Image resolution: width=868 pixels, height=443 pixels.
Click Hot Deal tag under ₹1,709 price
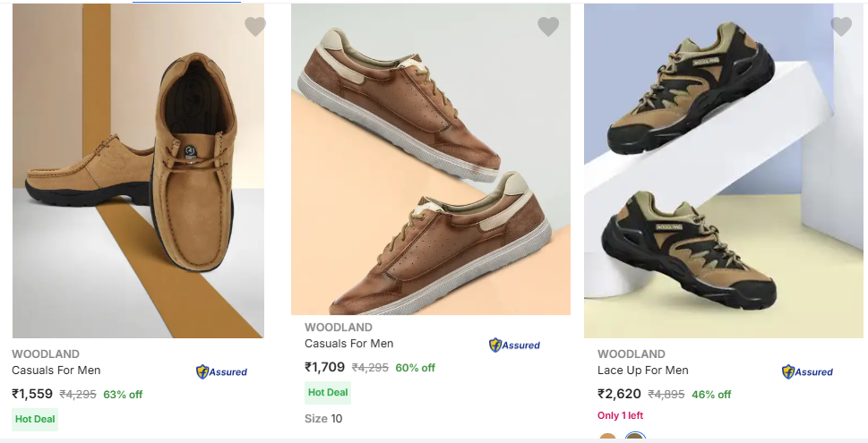(328, 392)
